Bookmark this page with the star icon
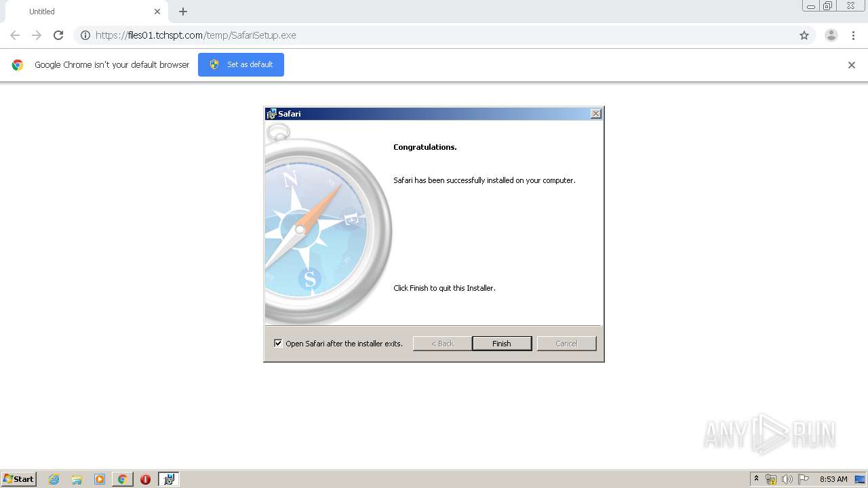The width and height of the screenshot is (868, 488). pos(804,35)
